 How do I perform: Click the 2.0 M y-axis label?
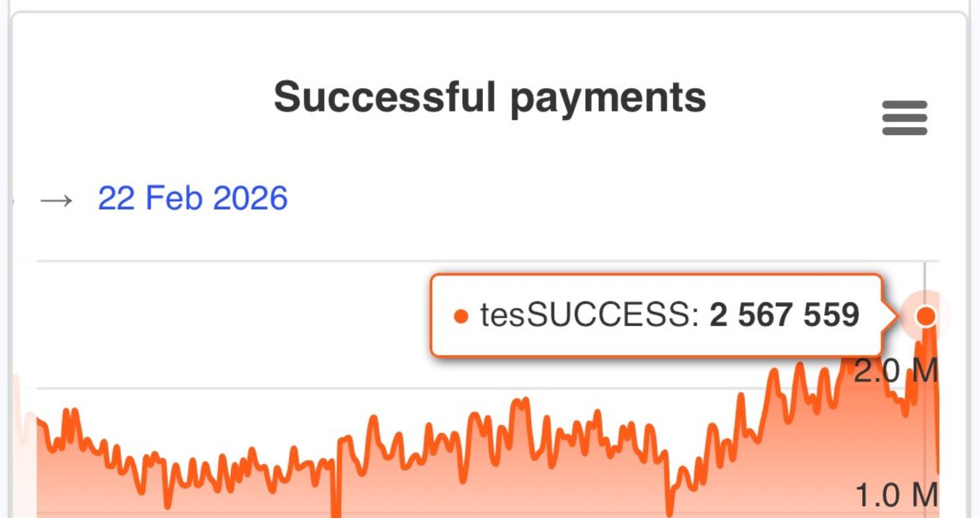[895, 372]
